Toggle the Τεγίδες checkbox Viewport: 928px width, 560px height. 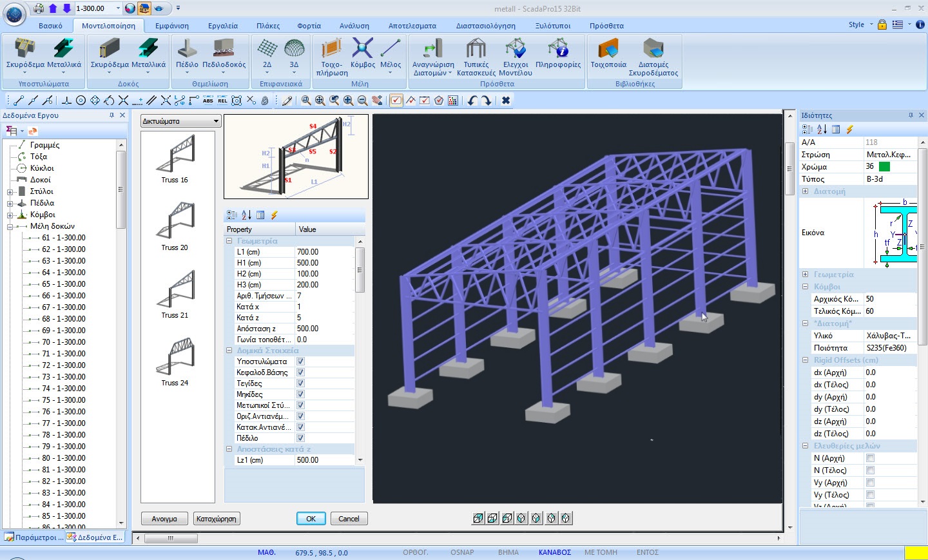(x=300, y=383)
